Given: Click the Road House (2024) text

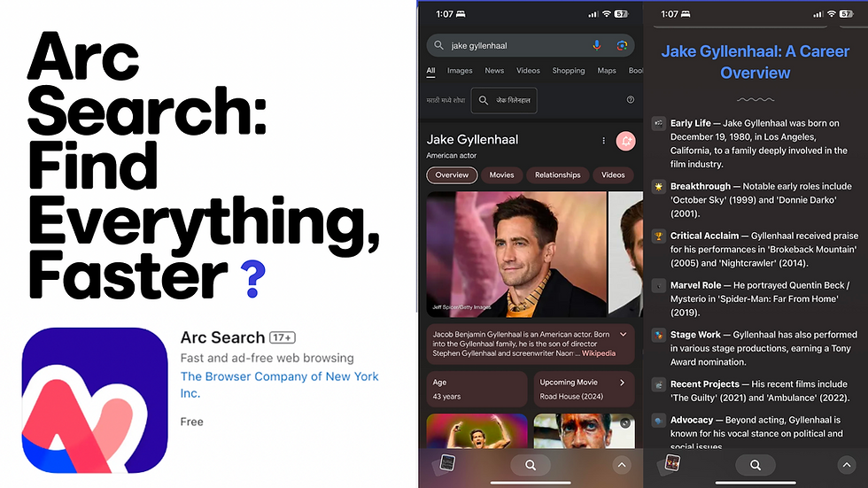Looking at the screenshot, I should [x=571, y=396].
